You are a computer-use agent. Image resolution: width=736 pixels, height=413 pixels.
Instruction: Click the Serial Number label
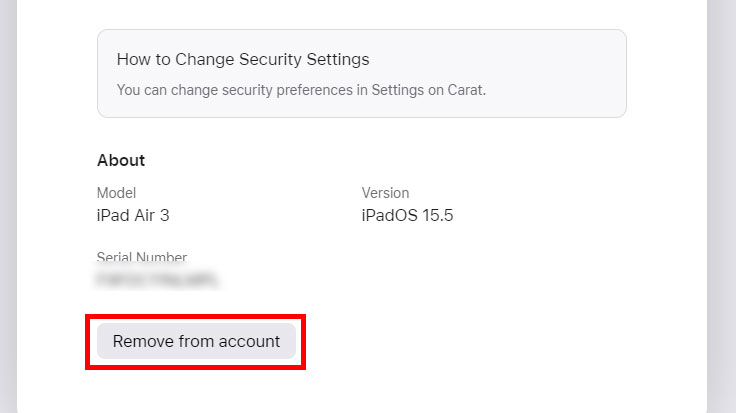click(142, 258)
